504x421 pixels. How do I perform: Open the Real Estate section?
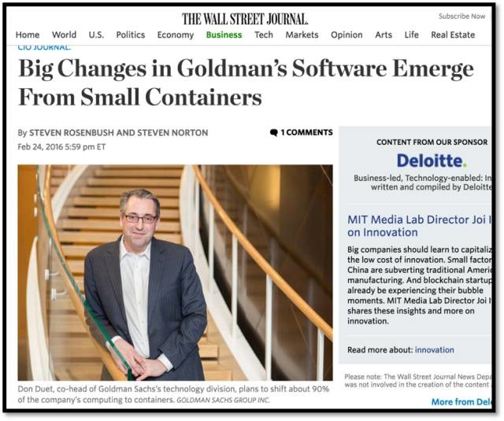click(453, 35)
